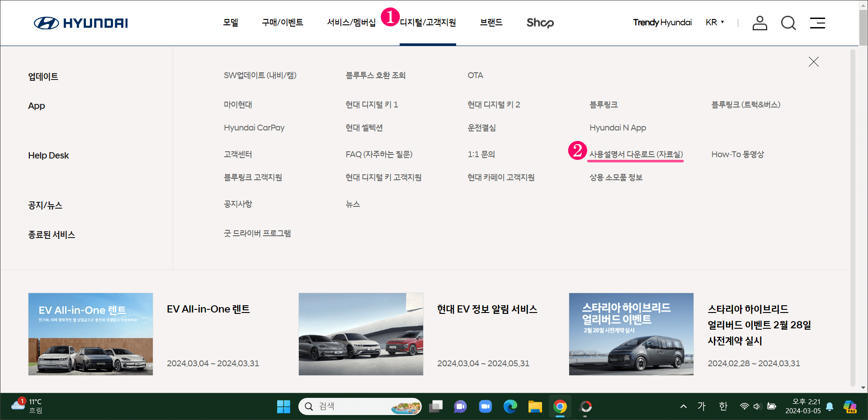
Task: Open the 운전결심 link
Action: tap(481, 128)
